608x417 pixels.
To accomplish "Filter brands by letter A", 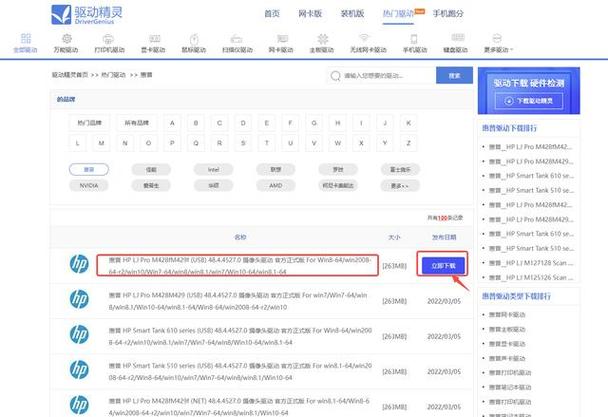I will tap(172, 123).
